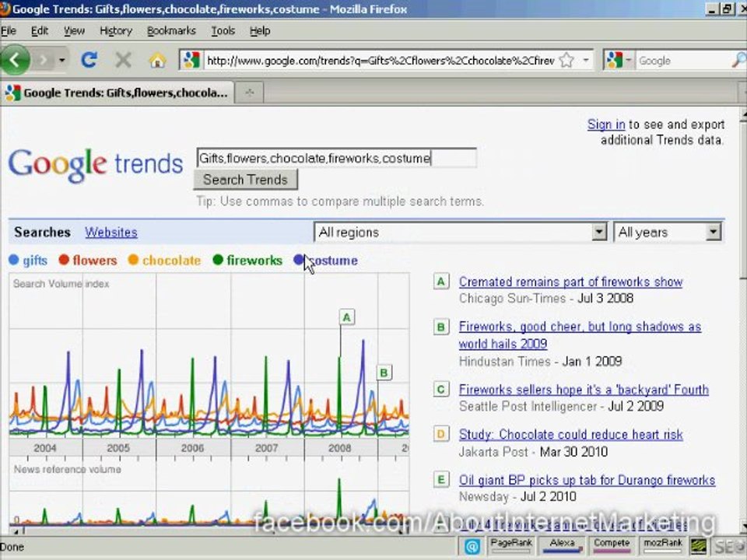Image resolution: width=747 pixels, height=560 pixels.
Task: Open 'Fireworks, good cheer, but long shadows' article
Action: [580, 335]
